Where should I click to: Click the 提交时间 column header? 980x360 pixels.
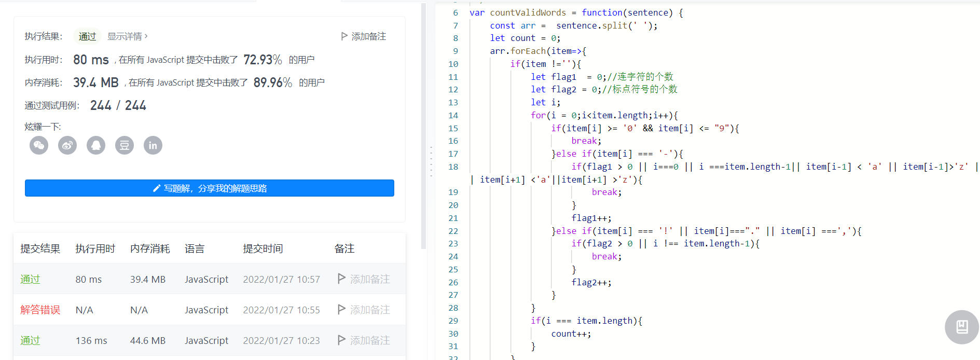(263, 248)
